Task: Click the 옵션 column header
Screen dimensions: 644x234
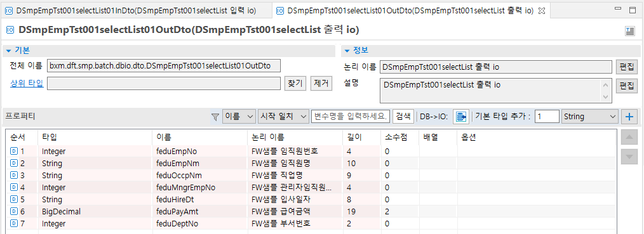Action: point(537,137)
